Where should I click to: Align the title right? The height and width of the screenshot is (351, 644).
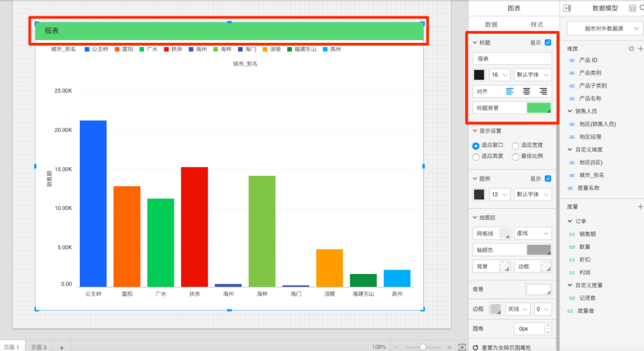coord(543,91)
